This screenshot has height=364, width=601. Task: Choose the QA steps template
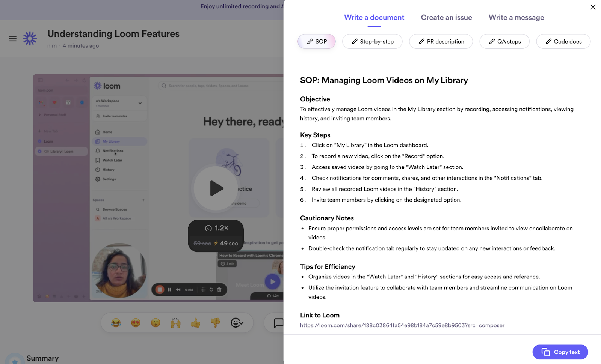[x=504, y=41]
